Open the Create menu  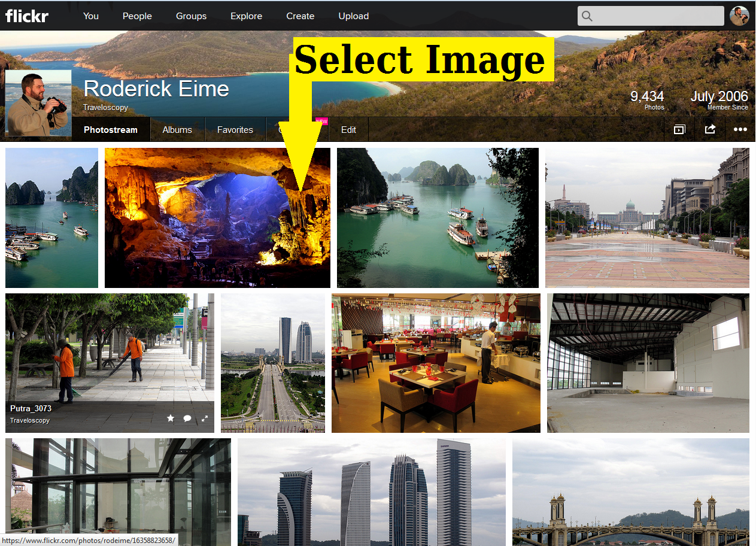pyautogui.click(x=300, y=16)
